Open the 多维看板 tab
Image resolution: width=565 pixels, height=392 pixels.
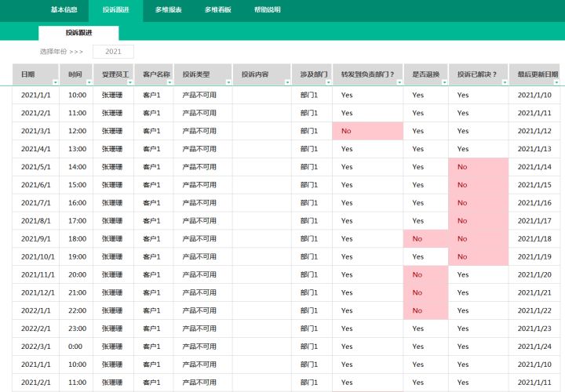pyautogui.click(x=217, y=9)
